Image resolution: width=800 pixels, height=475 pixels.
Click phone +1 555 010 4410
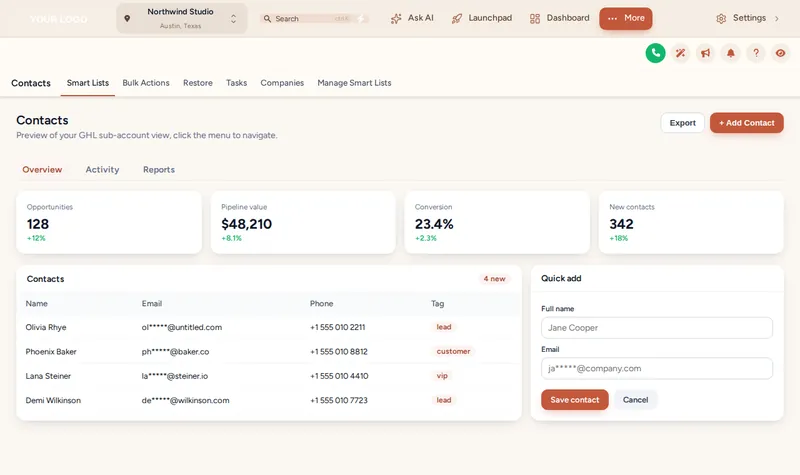click(339, 376)
